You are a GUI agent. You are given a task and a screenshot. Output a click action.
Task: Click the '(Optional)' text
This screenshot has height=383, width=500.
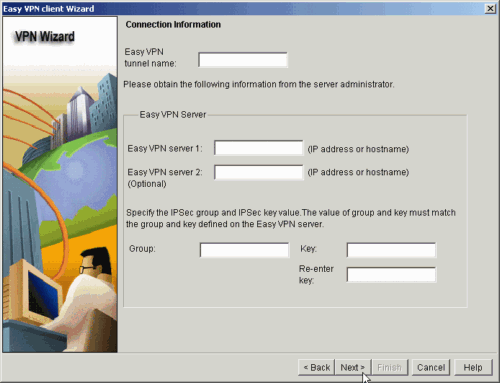tap(147, 184)
